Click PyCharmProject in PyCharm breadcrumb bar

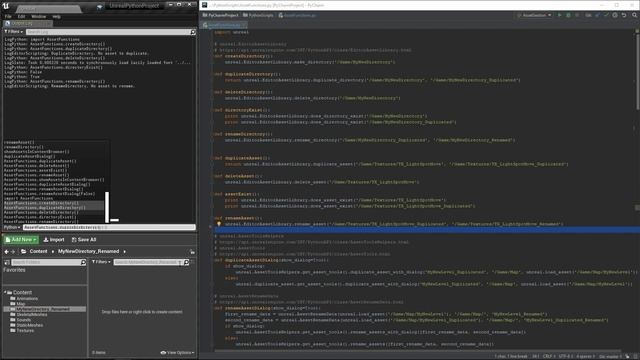point(220,15)
